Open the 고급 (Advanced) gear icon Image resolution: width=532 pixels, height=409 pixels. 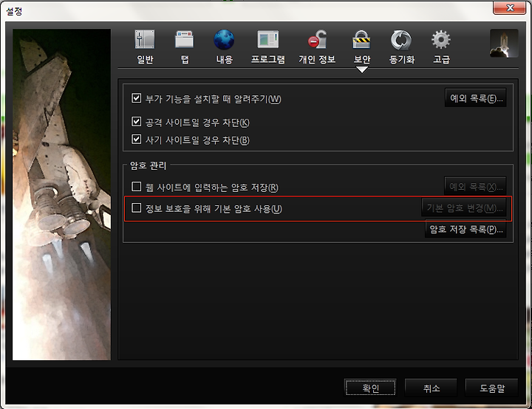click(441, 47)
